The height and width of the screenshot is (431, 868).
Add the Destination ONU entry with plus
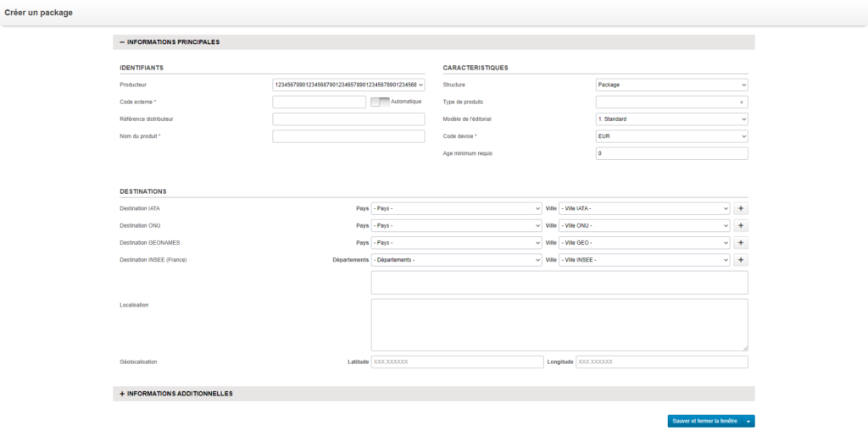(x=741, y=226)
